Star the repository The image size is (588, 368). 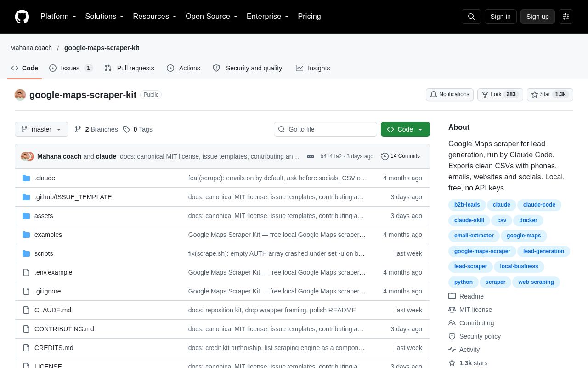tap(550, 95)
